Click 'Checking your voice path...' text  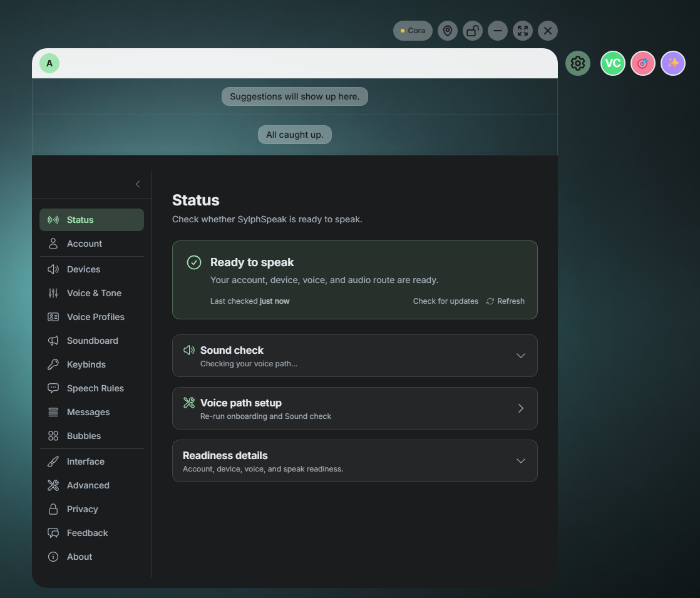click(249, 364)
